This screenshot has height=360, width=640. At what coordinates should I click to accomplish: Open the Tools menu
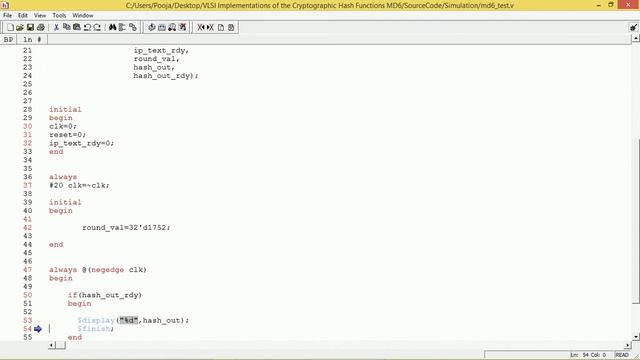59,15
